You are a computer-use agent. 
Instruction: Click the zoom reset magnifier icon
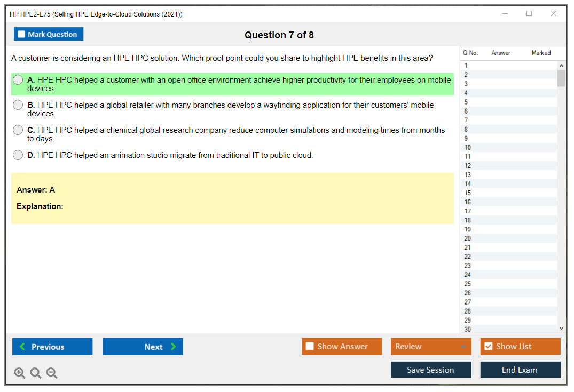coord(36,373)
